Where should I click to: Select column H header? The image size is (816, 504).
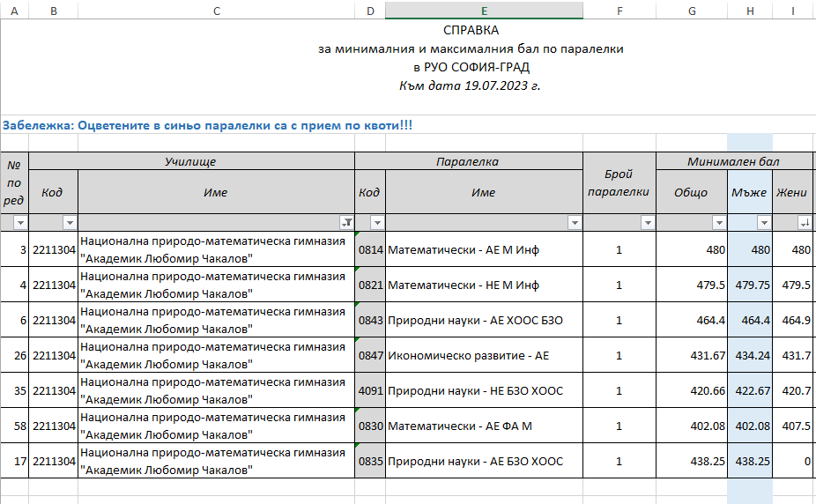[749, 10]
